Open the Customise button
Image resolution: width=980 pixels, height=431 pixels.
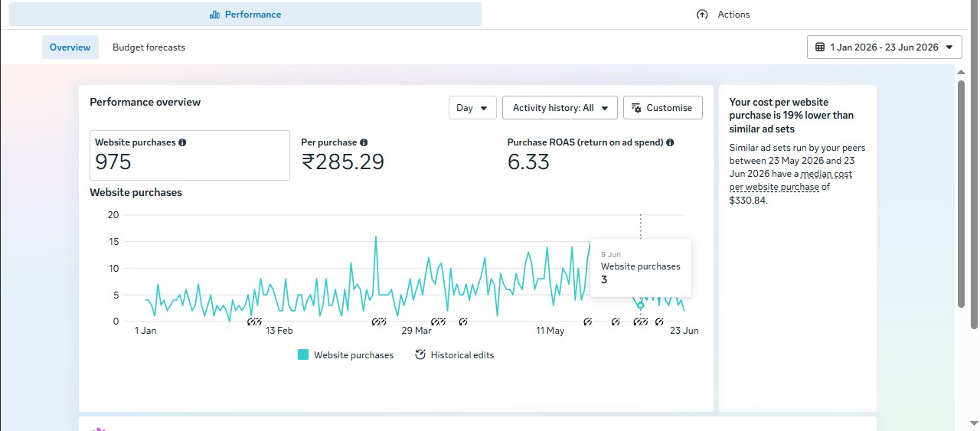[x=663, y=108]
